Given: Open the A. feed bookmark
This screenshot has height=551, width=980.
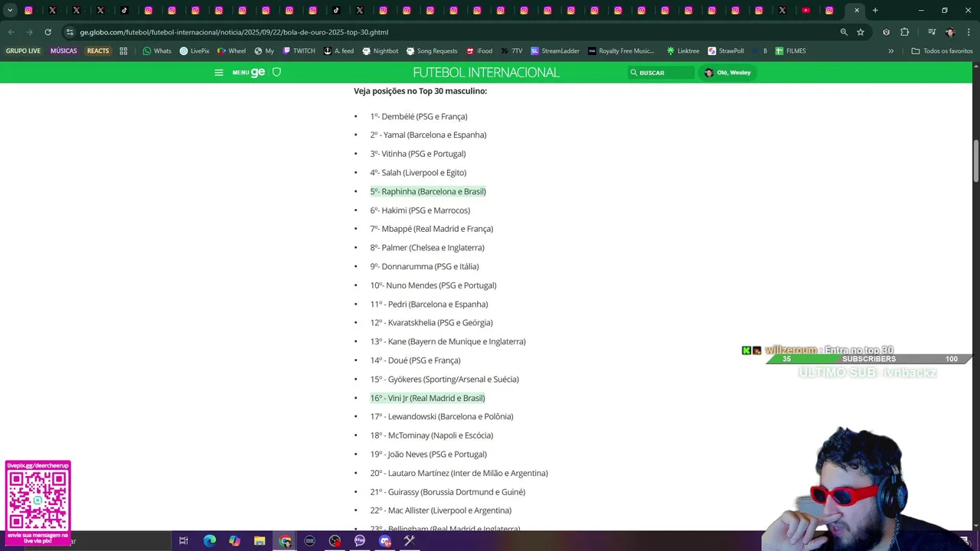Looking at the screenshot, I should (x=338, y=51).
